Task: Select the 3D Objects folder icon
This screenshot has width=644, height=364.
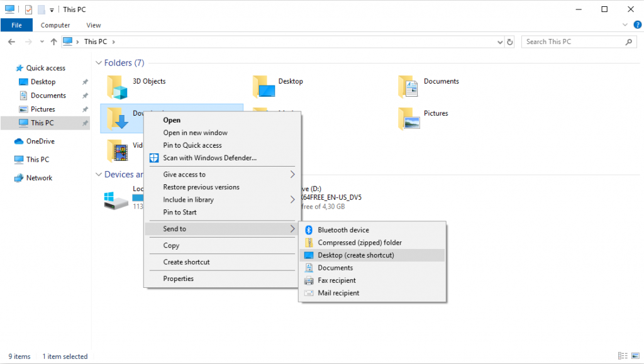Action: (118, 87)
